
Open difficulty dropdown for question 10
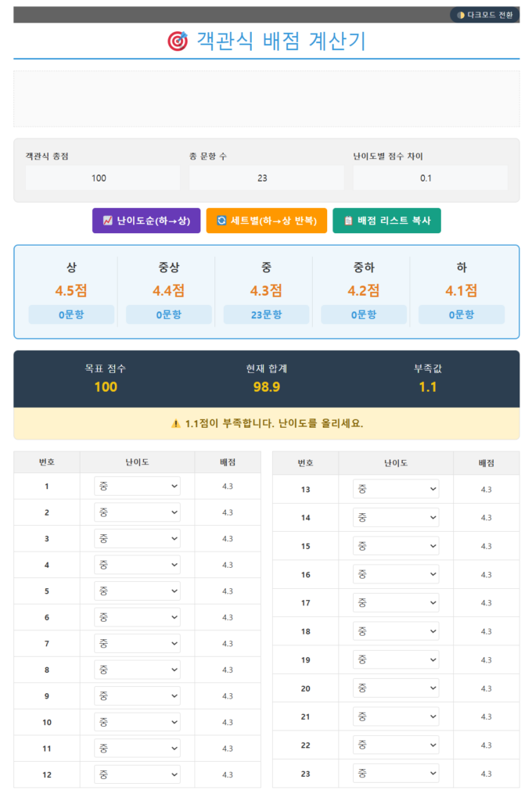point(137,722)
